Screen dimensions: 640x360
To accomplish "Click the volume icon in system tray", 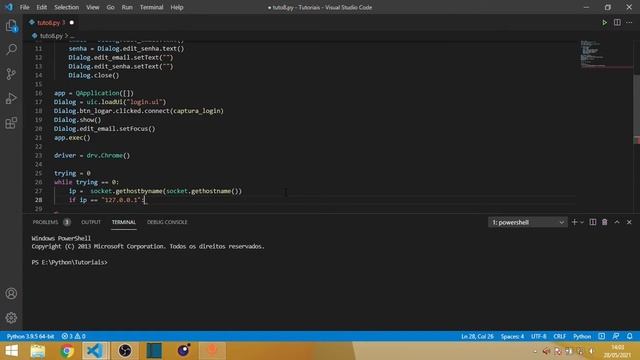I will pos(591,351).
